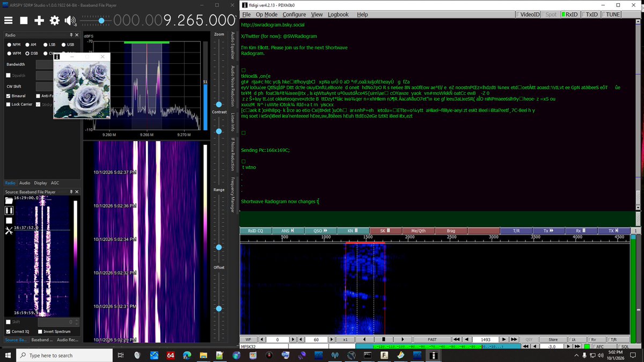The image size is (644, 362).
Task: Switch to the AGC tab in SDR#
Action: point(55,183)
